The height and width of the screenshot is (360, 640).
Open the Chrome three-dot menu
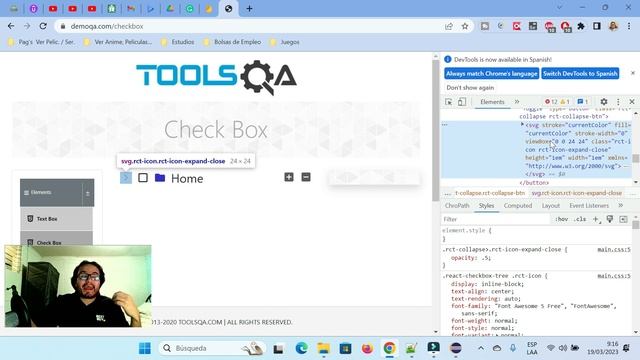pos(629,26)
